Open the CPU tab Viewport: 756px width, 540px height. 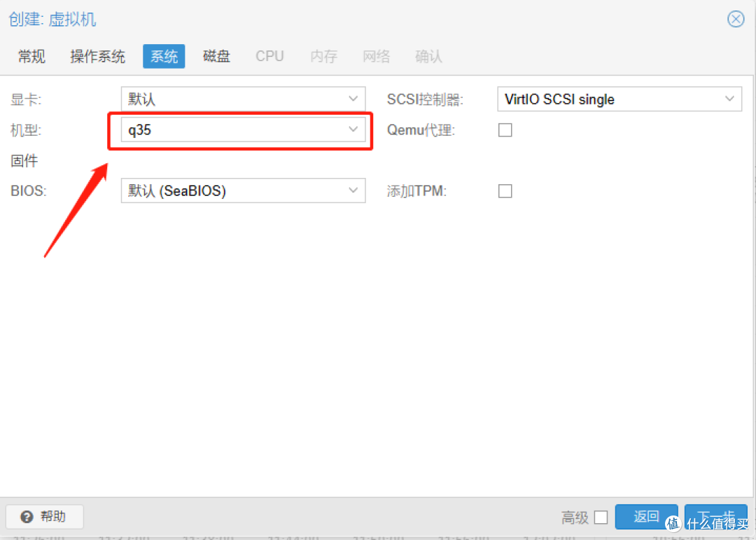[269, 57]
